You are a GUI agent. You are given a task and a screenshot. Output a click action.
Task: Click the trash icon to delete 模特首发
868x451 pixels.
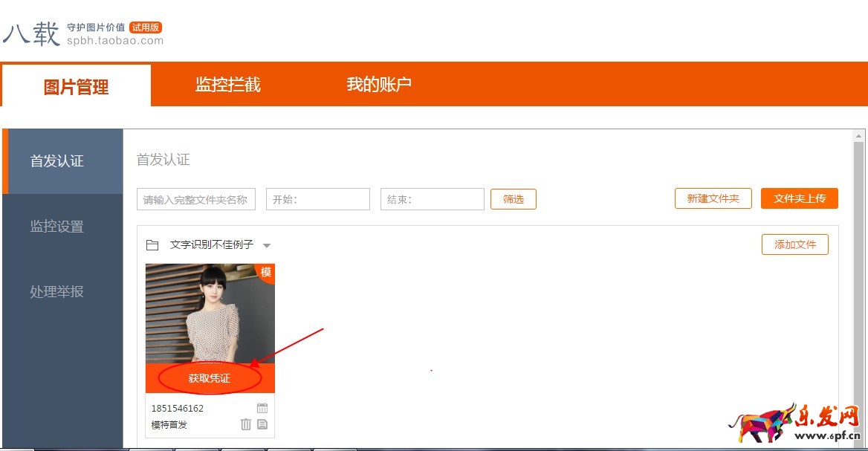pos(246,424)
